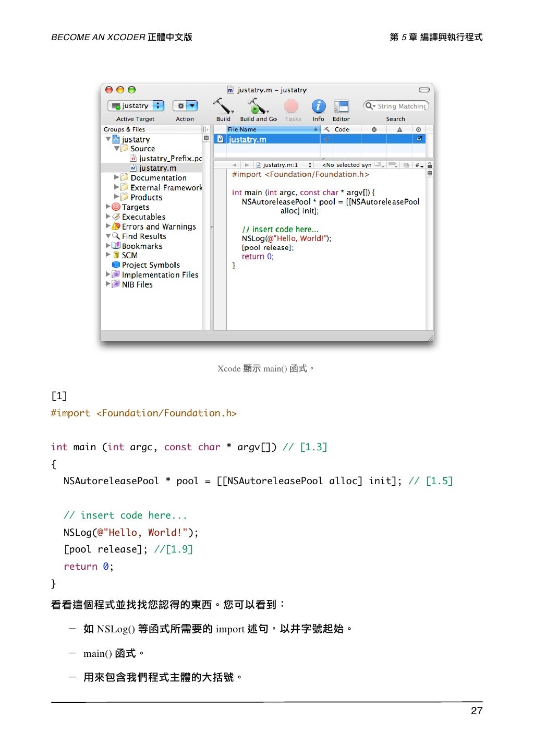Expand the NIB Files group

[108, 284]
